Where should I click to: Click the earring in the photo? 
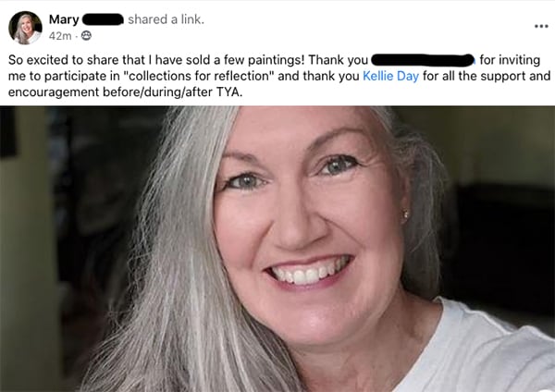pos(406,214)
